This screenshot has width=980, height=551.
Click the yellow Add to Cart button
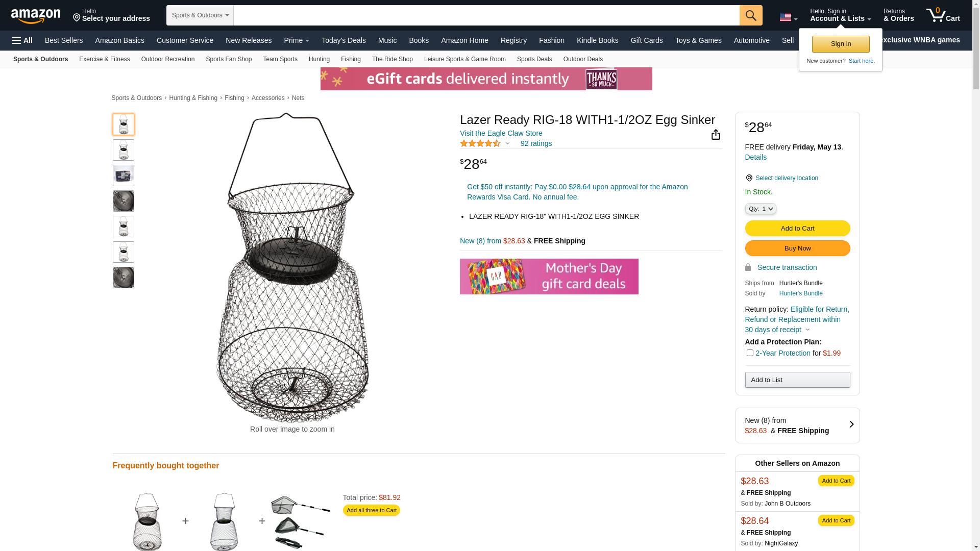click(x=797, y=229)
